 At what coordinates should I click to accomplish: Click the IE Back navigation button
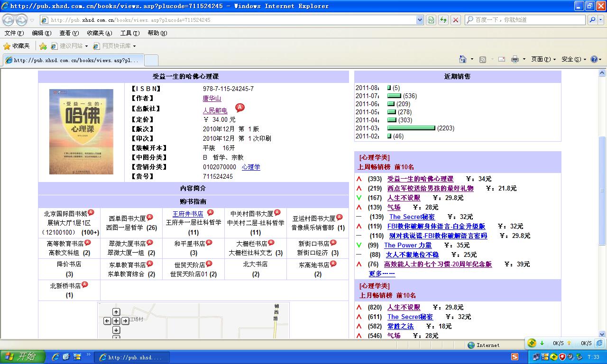9,20
